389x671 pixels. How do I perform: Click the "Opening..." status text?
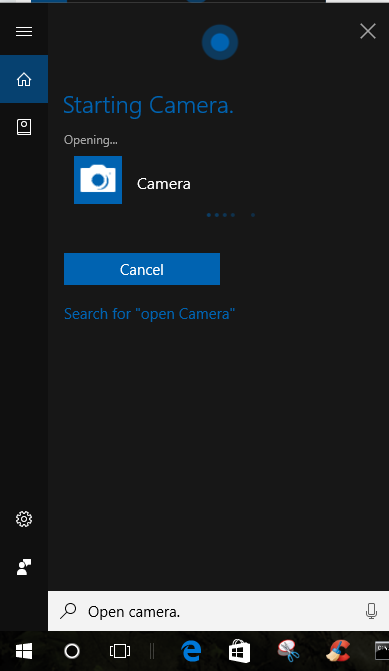pyautogui.click(x=91, y=140)
